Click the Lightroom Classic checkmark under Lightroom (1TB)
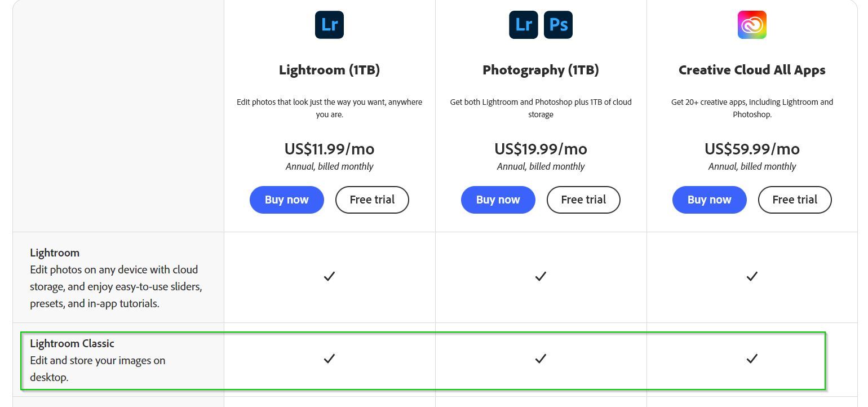Screen dimensions: 868x407 coord(329,359)
